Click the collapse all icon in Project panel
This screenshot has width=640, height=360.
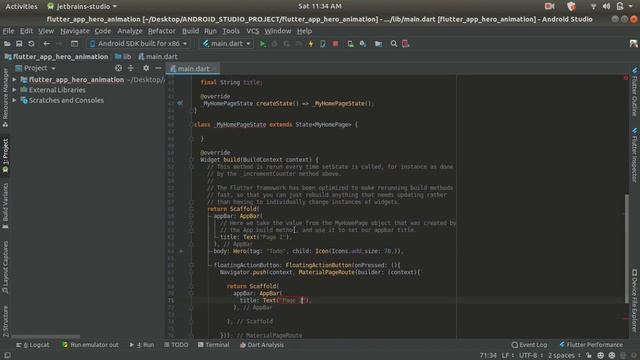pos(131,68)
